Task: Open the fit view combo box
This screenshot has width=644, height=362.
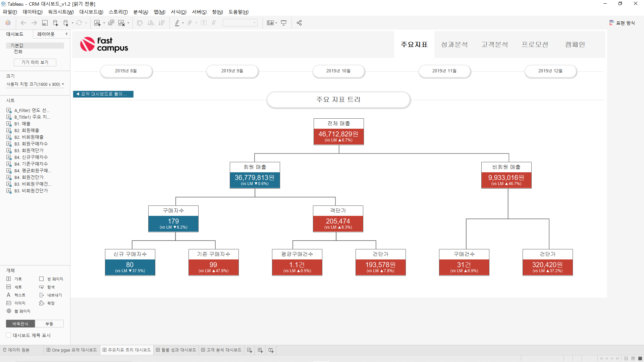Action: pyautogui.click(x=240, y=23)
